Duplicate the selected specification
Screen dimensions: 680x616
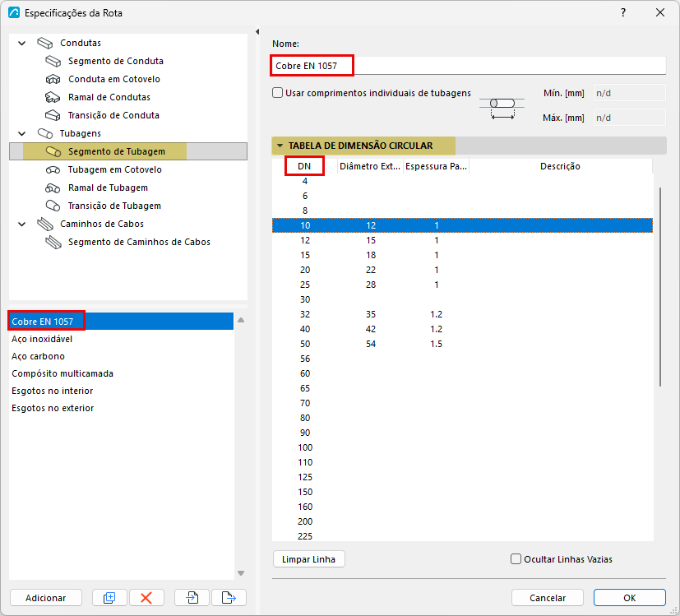109,598
